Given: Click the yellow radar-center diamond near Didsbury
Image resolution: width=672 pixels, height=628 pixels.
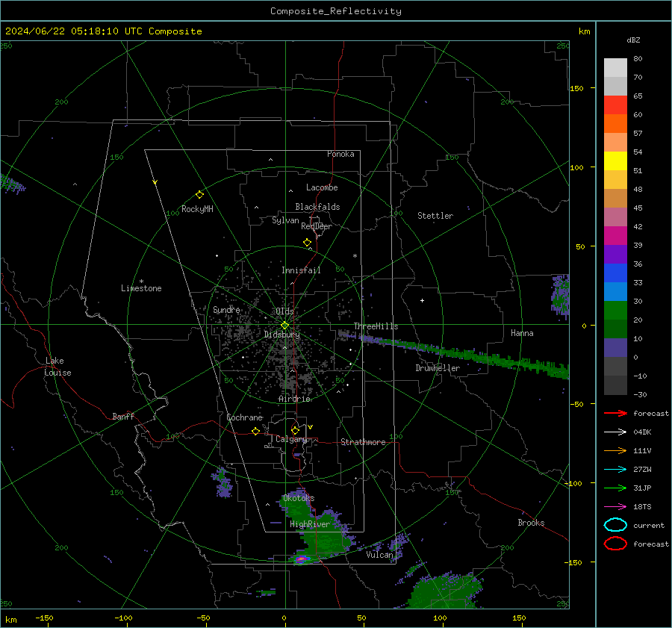Looking at the screenshot, I should point(284,326).
